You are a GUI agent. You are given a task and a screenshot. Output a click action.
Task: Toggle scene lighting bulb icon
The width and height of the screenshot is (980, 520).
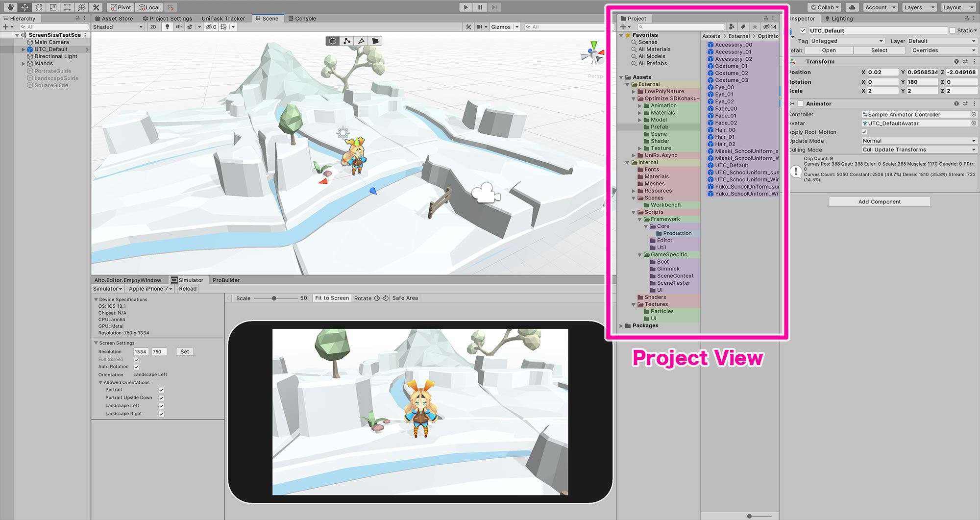168,27
